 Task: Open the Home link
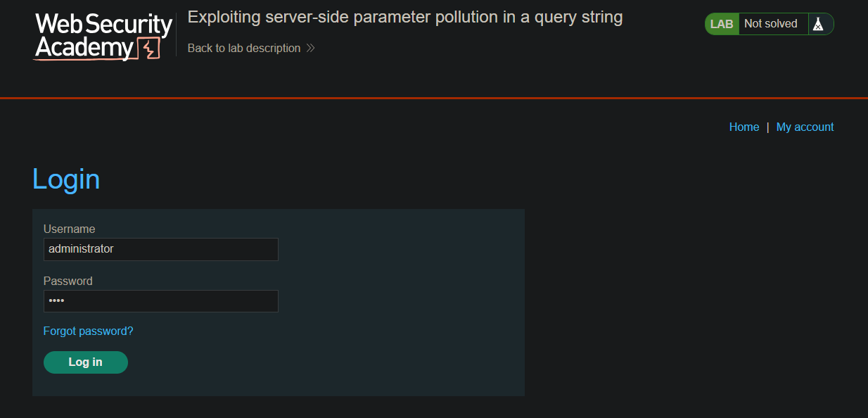click(x=744, y=127)
